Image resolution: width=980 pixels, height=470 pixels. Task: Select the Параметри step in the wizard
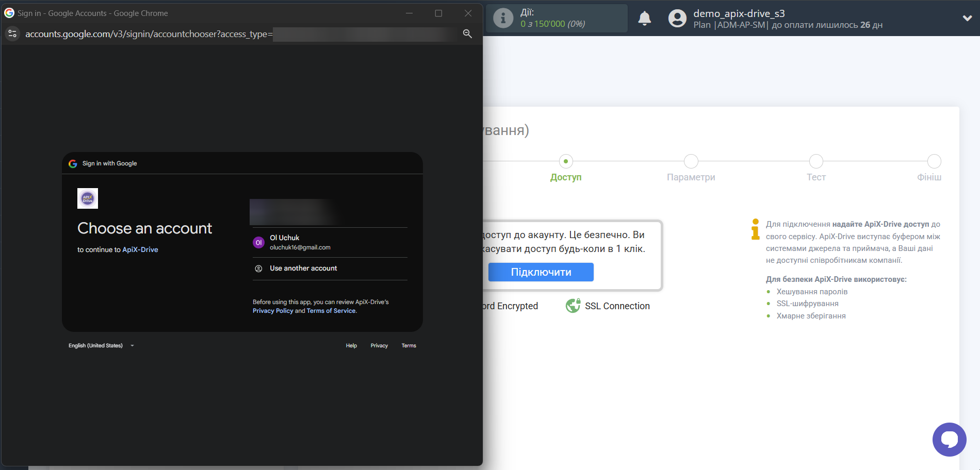[x=691, y=169]
